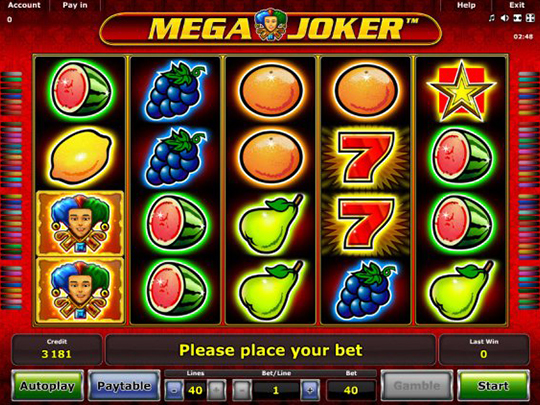Click the fit-width screen icon
540x405 pixels.
point(517,18)
